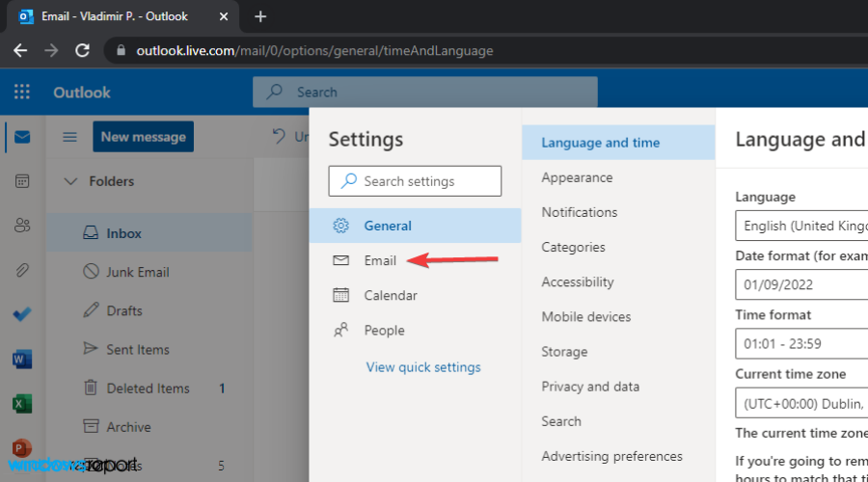This screenshot has width=868, height=482.
Task: Click the browser address bar URL
Action: pos(314,51)
